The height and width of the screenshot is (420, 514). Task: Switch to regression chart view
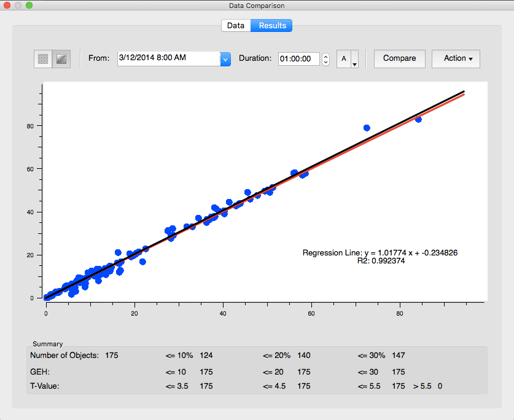point(61,59)
